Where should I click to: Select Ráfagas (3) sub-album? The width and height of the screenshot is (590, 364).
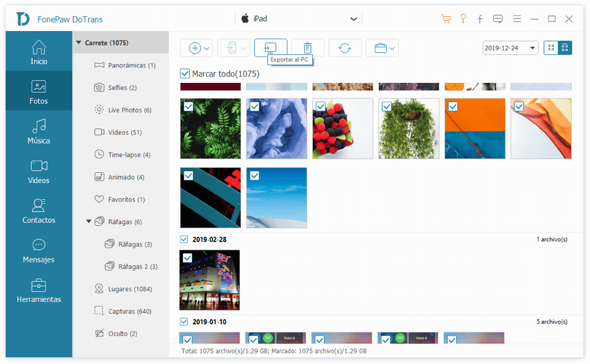pos(128,244)
